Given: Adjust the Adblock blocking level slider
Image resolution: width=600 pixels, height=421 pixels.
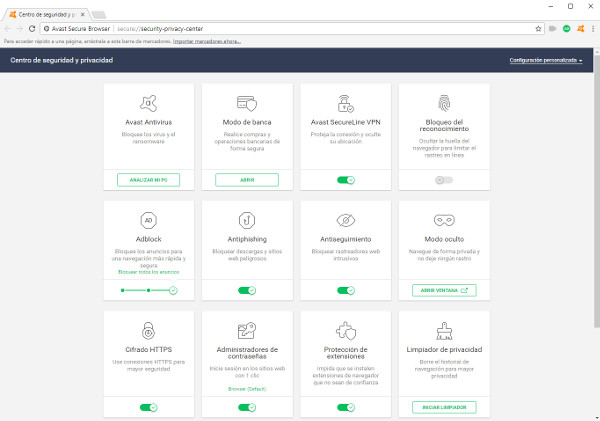Looking at the screenshot, I should coord(148,290).
